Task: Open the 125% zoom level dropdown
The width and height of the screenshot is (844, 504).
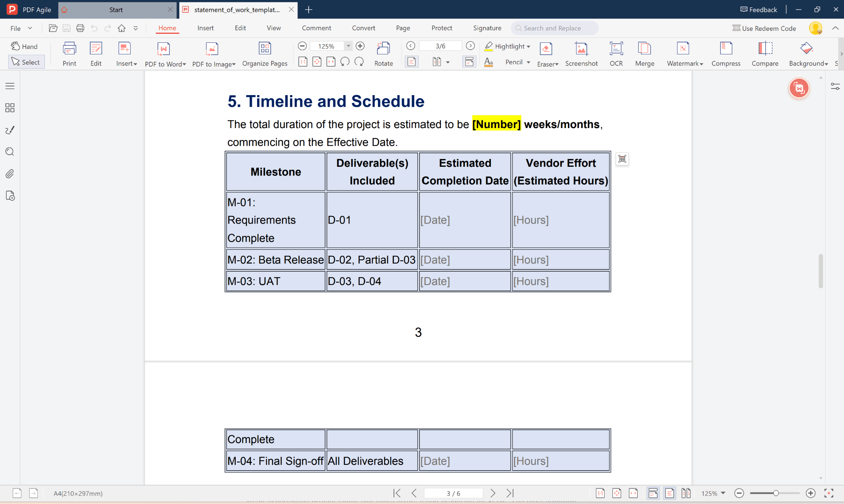Action: [348, 46]
